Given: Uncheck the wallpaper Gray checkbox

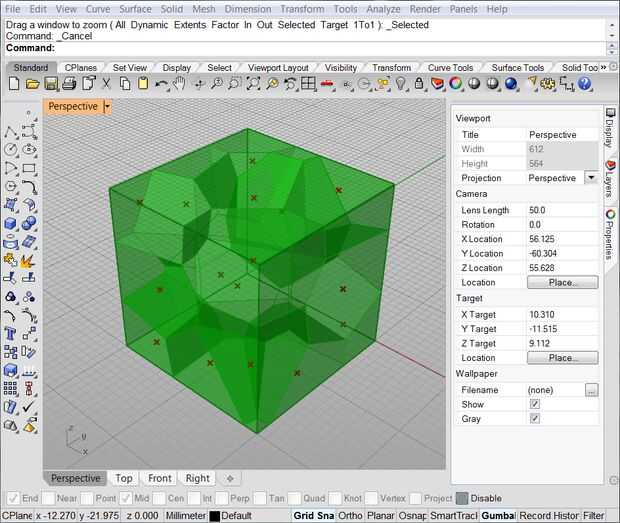Looking at the screenshot, I should click(x=535, y=419).
